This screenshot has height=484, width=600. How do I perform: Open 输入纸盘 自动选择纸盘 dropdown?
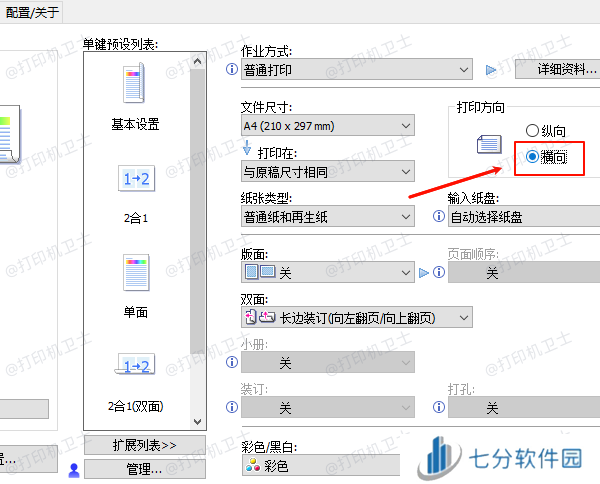[524, 216]
